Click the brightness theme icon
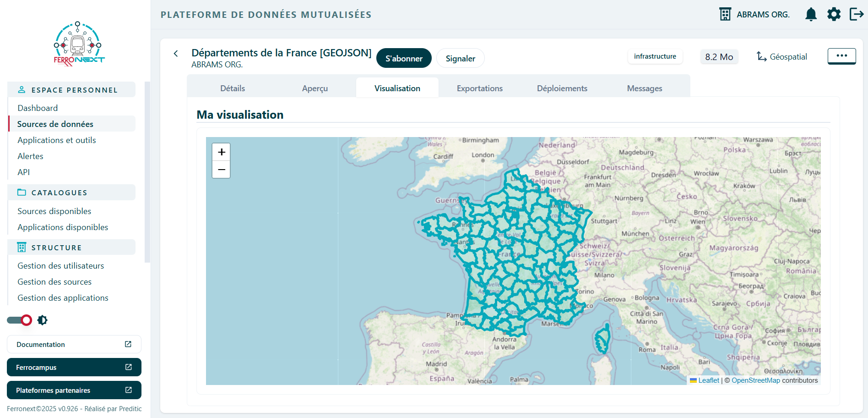Screen dimensions: 868x418 [43, 320]
